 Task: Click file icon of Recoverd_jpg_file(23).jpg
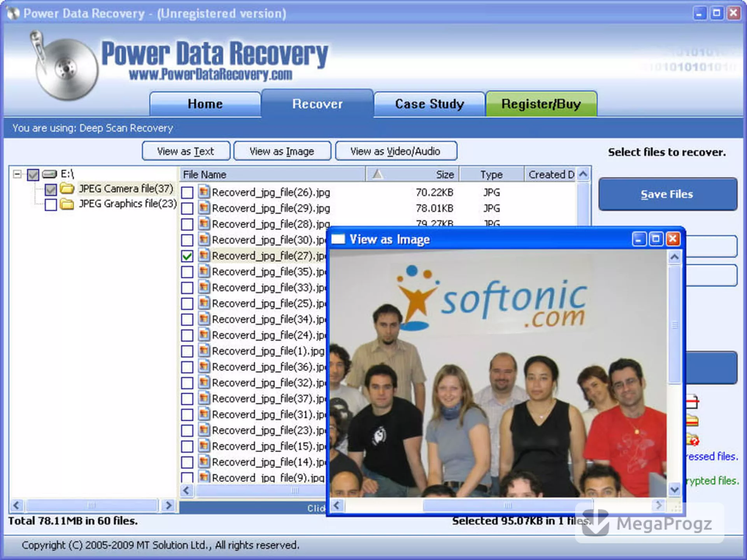point(204,430)
